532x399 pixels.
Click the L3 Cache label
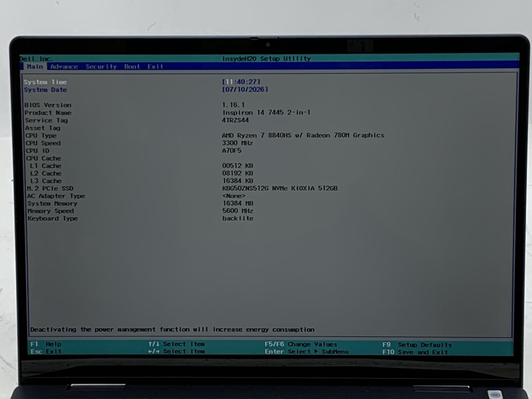click(46, 181)
